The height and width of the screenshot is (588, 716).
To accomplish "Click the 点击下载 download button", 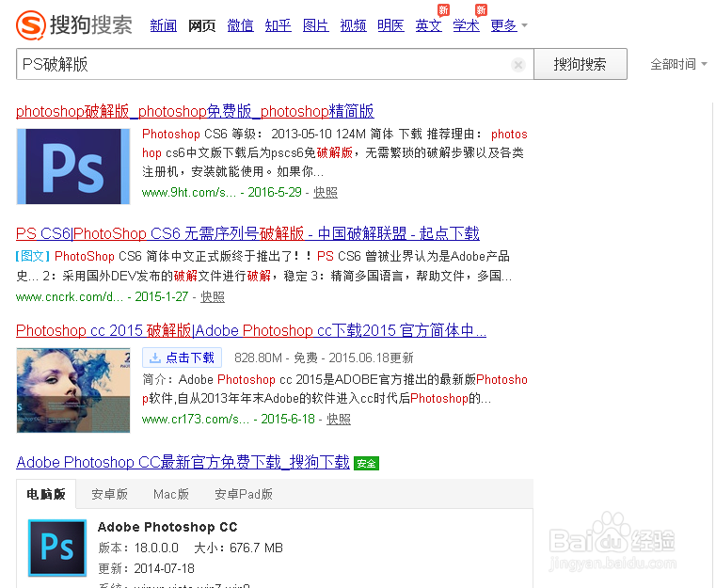I will pyautogui.click(x=183, y=358).
